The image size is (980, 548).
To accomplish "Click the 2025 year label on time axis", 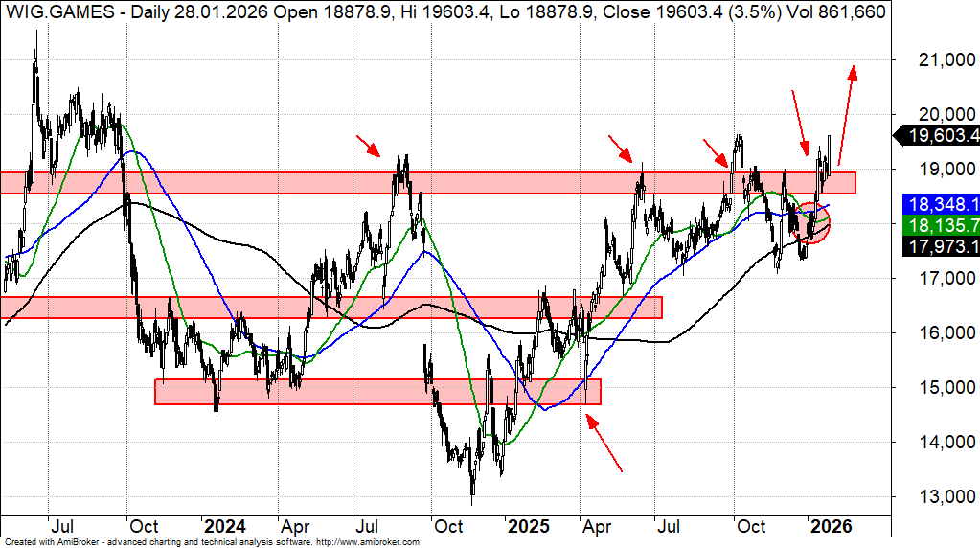I will [528, 526].
